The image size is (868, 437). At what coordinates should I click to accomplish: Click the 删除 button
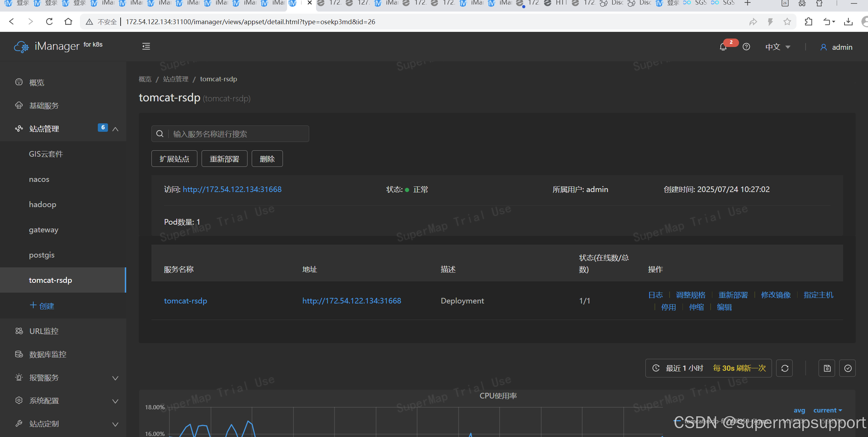point(267,159)
